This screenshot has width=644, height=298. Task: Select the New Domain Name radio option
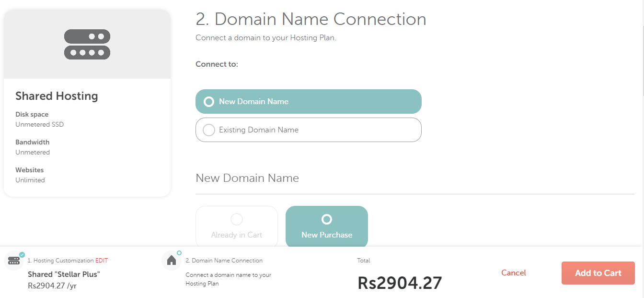click(x=209, y=102)
